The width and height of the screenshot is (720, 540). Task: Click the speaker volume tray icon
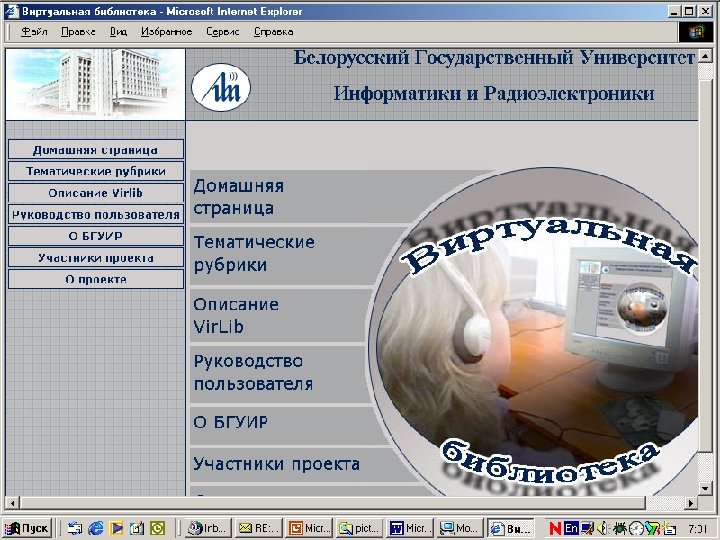602,529
